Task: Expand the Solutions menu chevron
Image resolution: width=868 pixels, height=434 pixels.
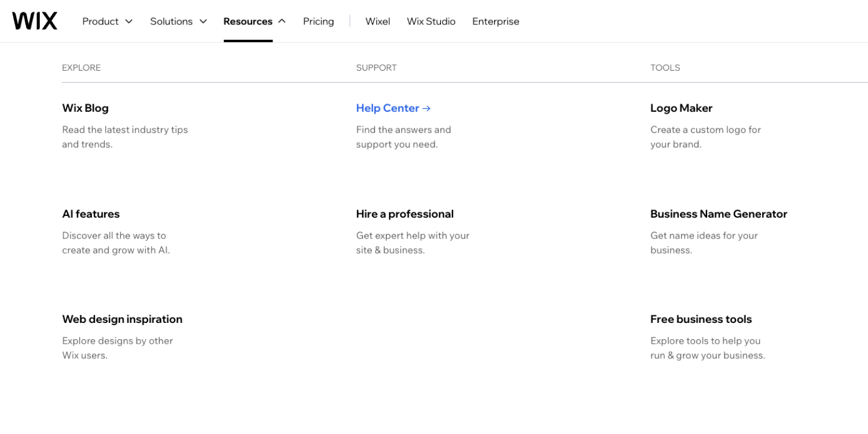Action: pos(203,21)
